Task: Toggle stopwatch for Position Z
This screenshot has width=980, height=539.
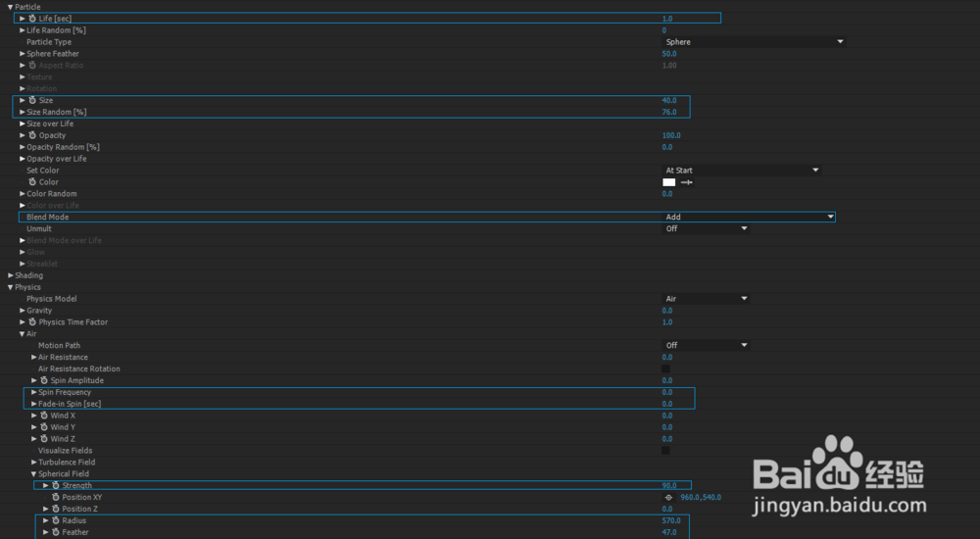Action: [x=56, y=509]
